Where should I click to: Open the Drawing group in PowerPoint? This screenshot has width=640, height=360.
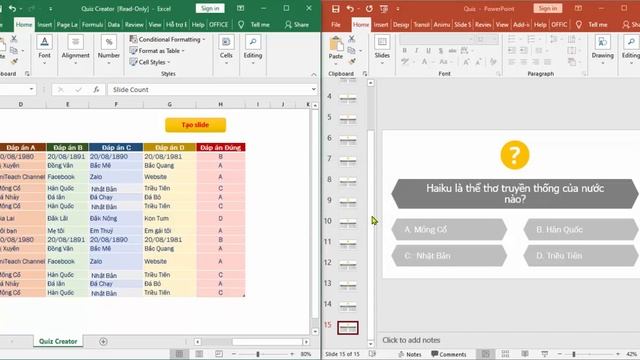(x=602, y=50)
